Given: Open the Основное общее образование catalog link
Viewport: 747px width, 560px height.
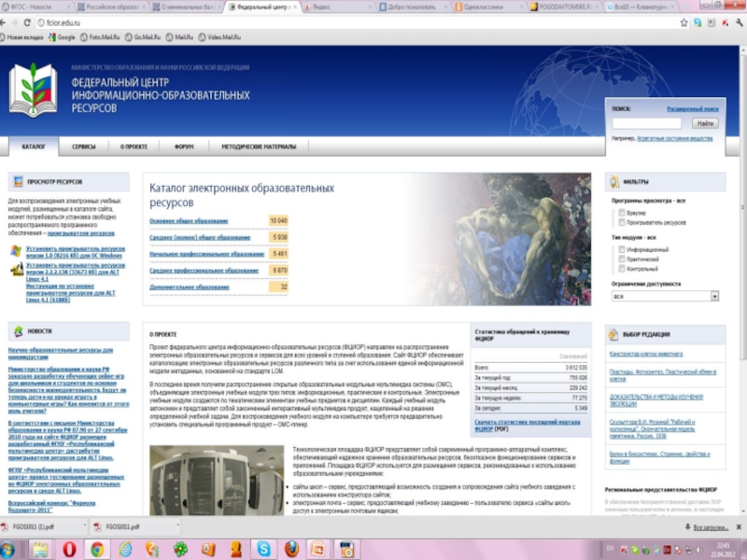Looking at the screenshot, I should [189, 220].
